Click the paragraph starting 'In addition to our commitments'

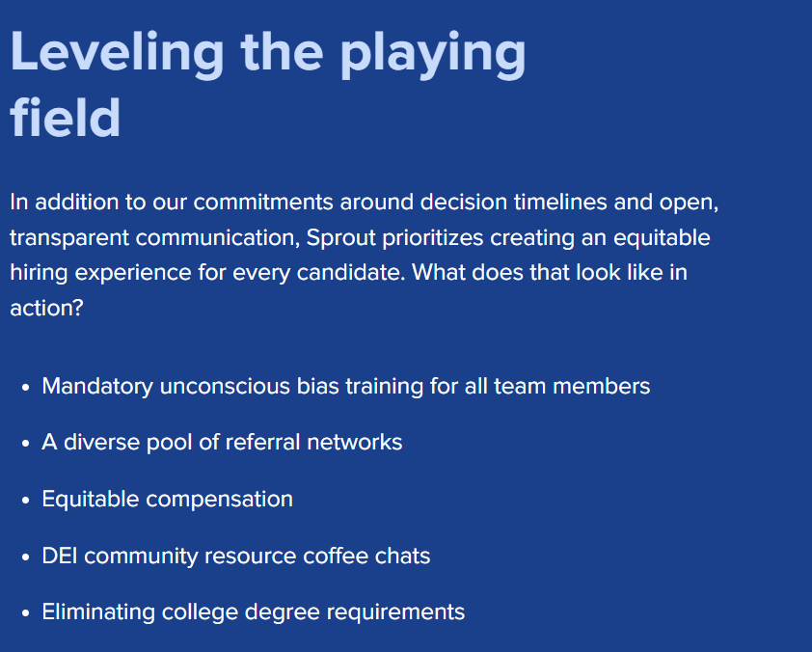(365, 255)
